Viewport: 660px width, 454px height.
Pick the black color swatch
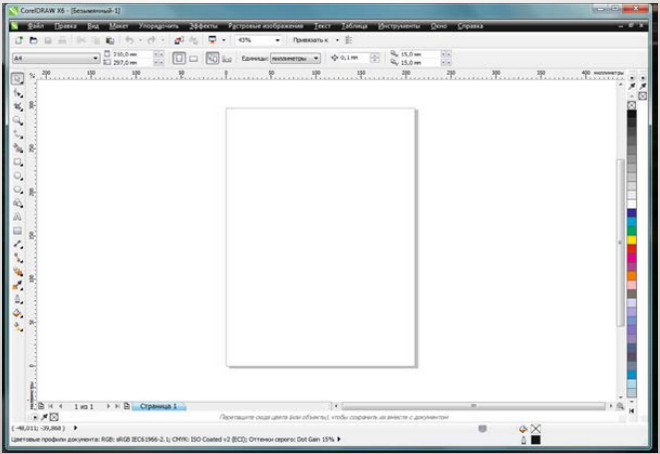(x=631, y=114)
